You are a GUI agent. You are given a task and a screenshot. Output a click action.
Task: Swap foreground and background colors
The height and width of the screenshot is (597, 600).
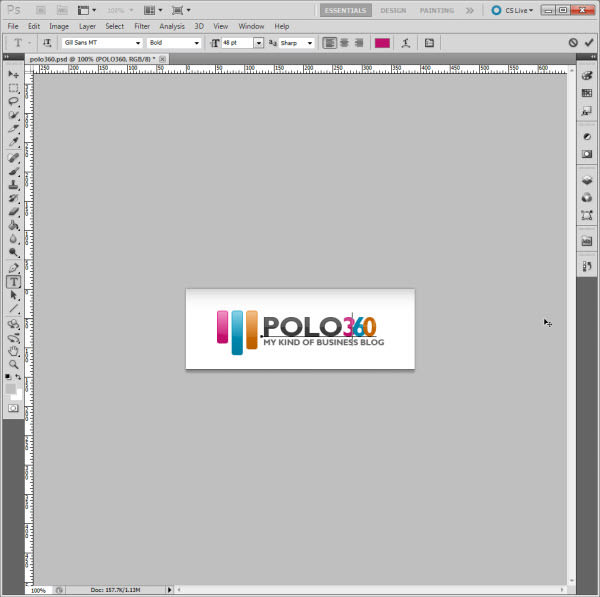(18, 377)
